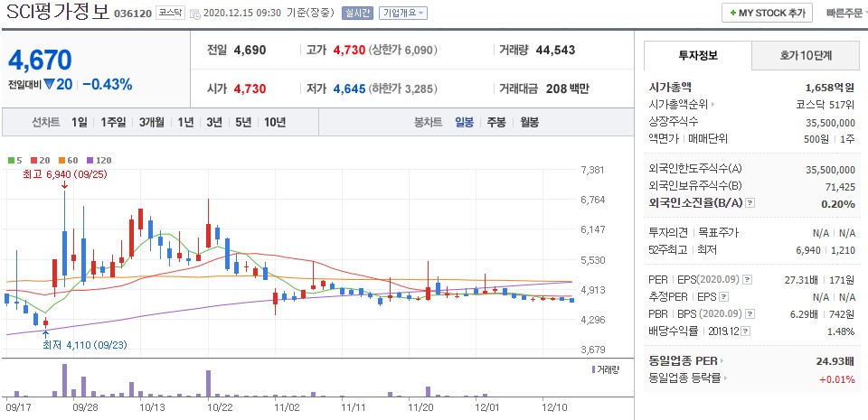This screenshot has height=420, width=868.
Task: Click the MY STOCK 추가 button
Action: [x=767, y=13]
